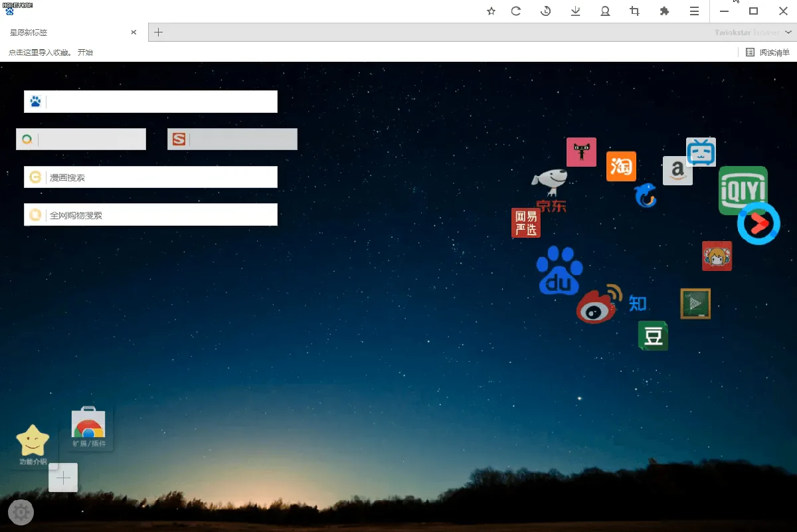This screenshot has width=797, height=532.
Task: Open the orange Taobao 淘 shortcut
Action: tap(621, 166)
